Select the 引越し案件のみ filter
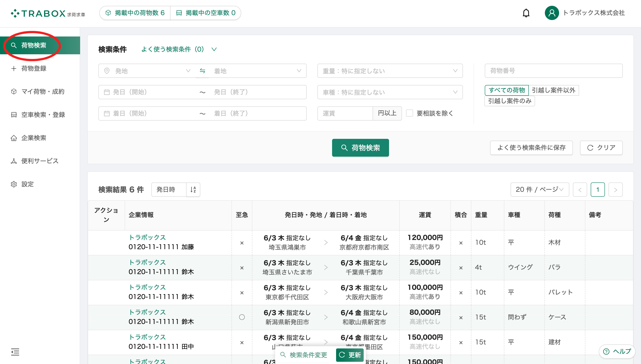Image resolution: width=641 pixels, height=364 pixels. coord(509,101)
